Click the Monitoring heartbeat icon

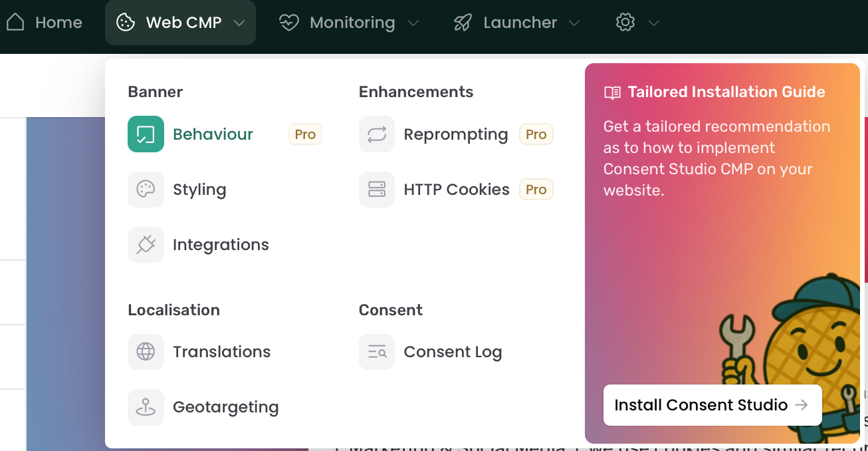point(289,23)
